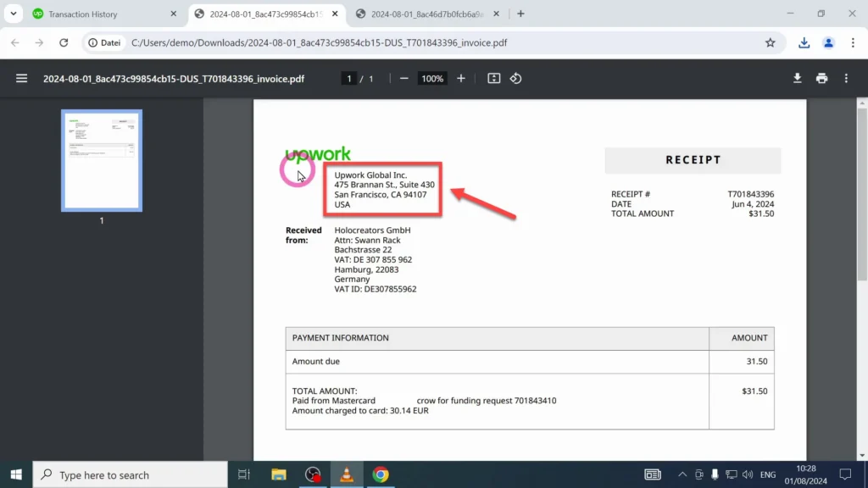
Task: Open Task View on taskbar
Action: point(243,474)
